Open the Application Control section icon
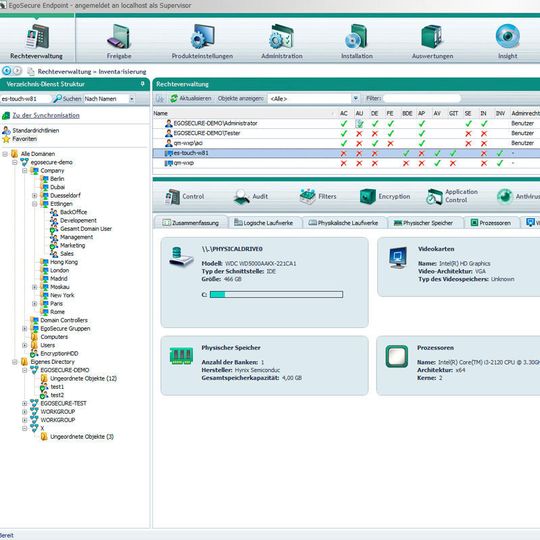 point(434,197)
